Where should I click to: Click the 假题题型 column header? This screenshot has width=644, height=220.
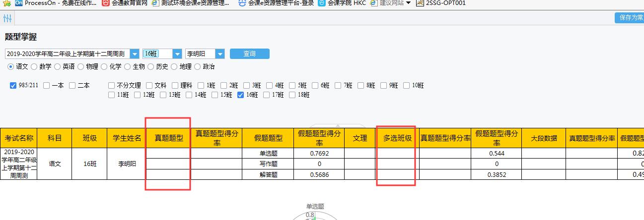[268, 138]
